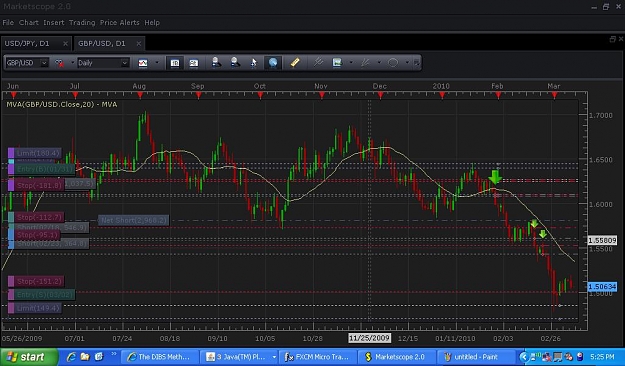Click the Windows start button
Viewport: 625px width, 366px height.
(x=29, y=357)
